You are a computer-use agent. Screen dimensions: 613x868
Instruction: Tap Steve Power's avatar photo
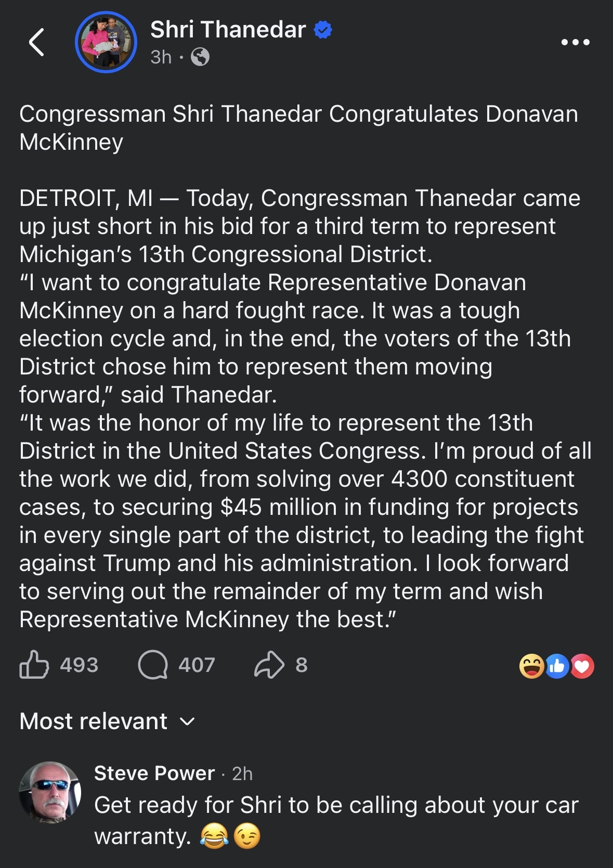50,792
